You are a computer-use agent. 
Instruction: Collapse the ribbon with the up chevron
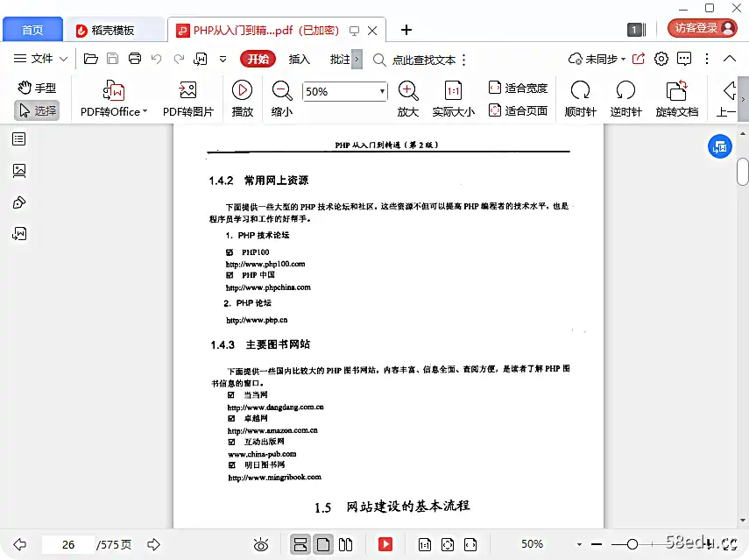(x=730, y=59)
